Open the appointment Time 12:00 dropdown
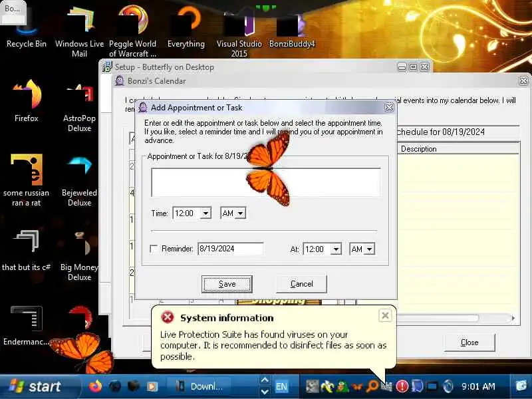This screenshot has height=399, width=532. click(205, 213)
